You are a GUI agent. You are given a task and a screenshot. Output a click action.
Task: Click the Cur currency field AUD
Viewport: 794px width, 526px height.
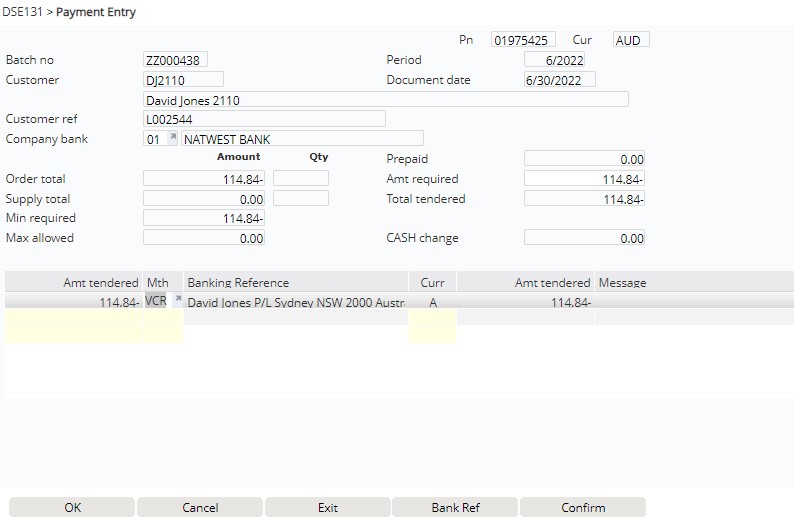point(630,40)
